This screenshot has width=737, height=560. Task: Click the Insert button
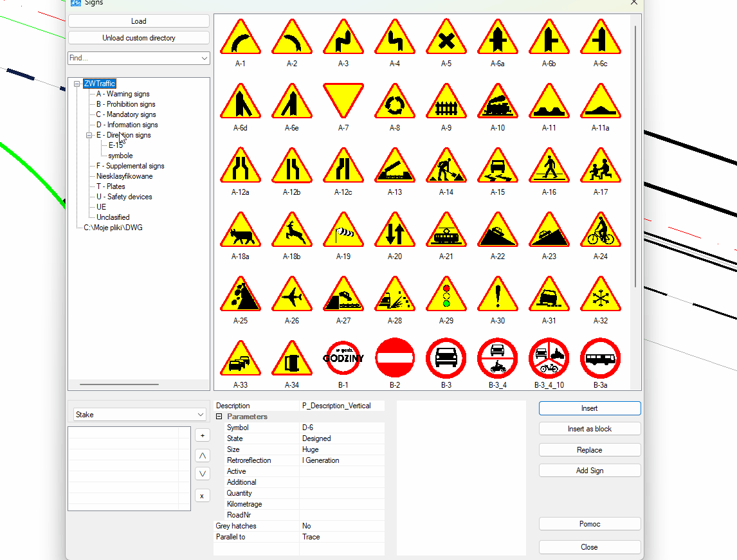[x=590, y=408]
